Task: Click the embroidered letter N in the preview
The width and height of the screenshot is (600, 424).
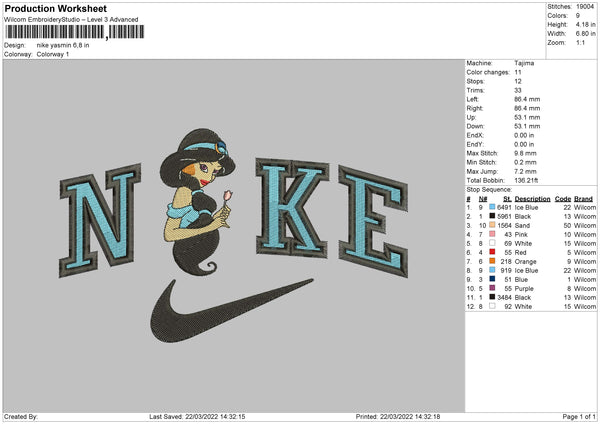Action: 100,220
